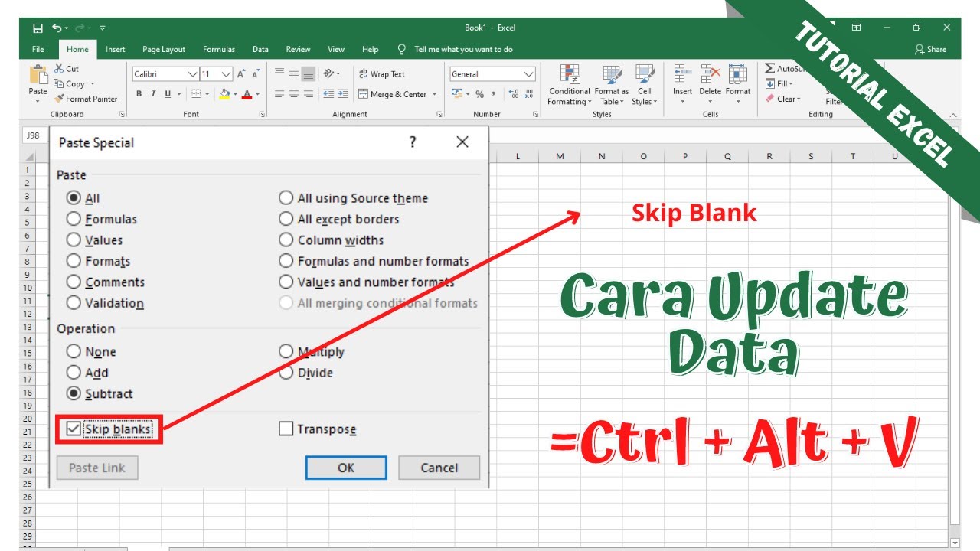Viewport: 980px width, 551px height.
Task: Apply the yellow Fill Color bucket
Action: click(x=224, y=94)
